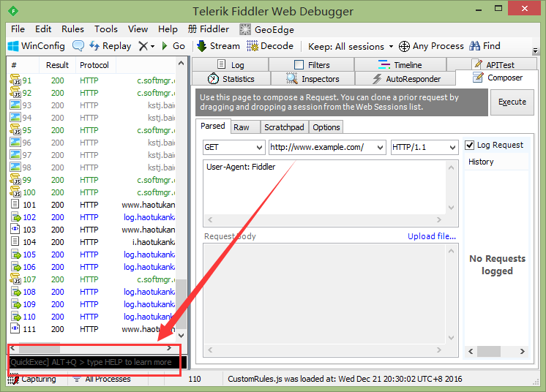Image resolution: width=546 pixels, height=392 pixels.
Task: Select the Composer tab
Action: tap(497, 78)
